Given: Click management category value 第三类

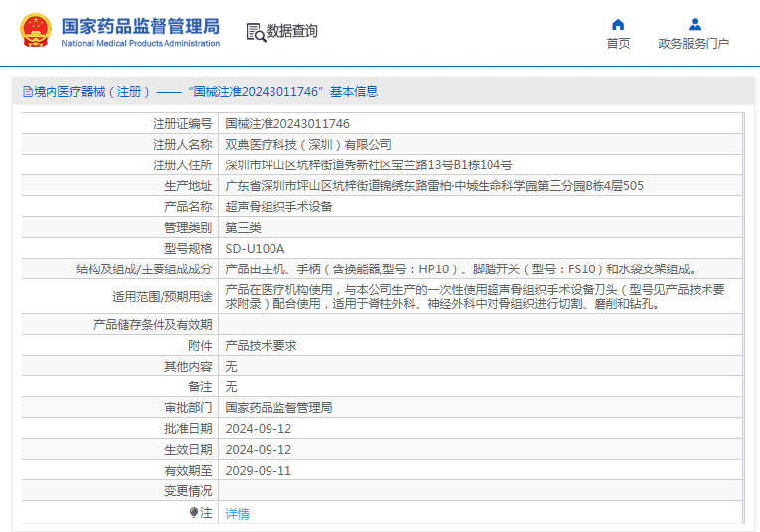Looking at the screenshot, I should coord(244,228).
